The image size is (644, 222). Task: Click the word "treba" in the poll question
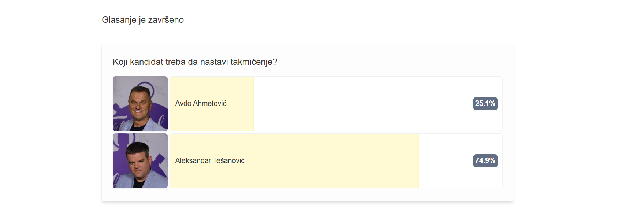(x=175, y=62)
